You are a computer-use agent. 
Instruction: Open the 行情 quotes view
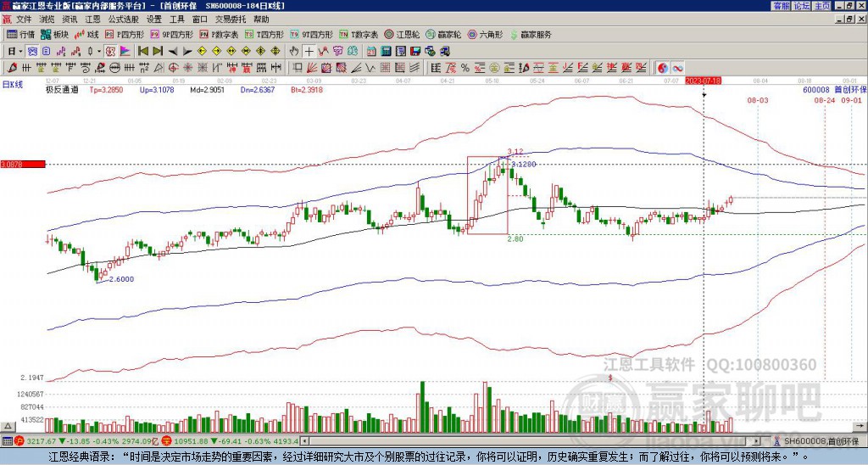[20, 34]
